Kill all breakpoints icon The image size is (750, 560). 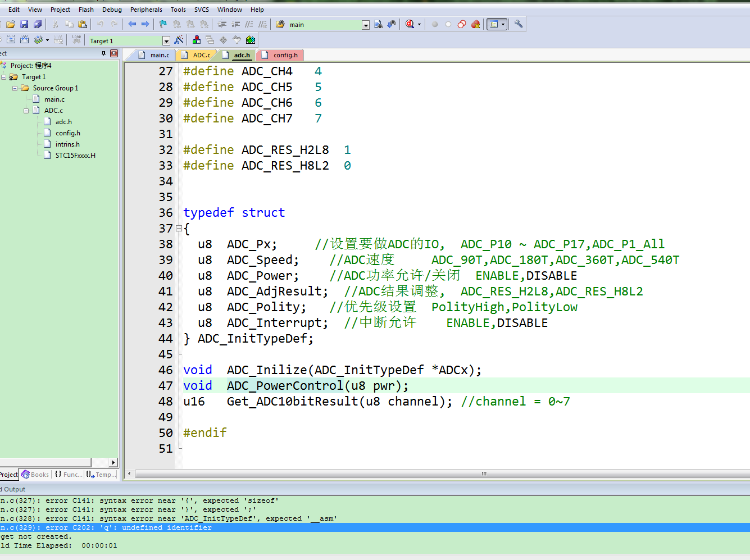click(x=475, y=24)
